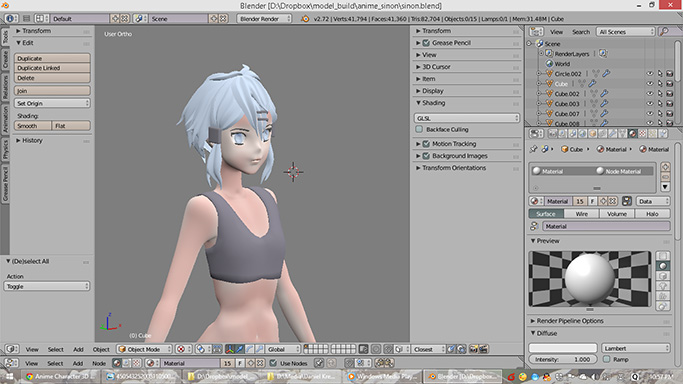Set shading to Flat
Image resolution: width=683 pixels, height=384 pixels.
(71, 125)
